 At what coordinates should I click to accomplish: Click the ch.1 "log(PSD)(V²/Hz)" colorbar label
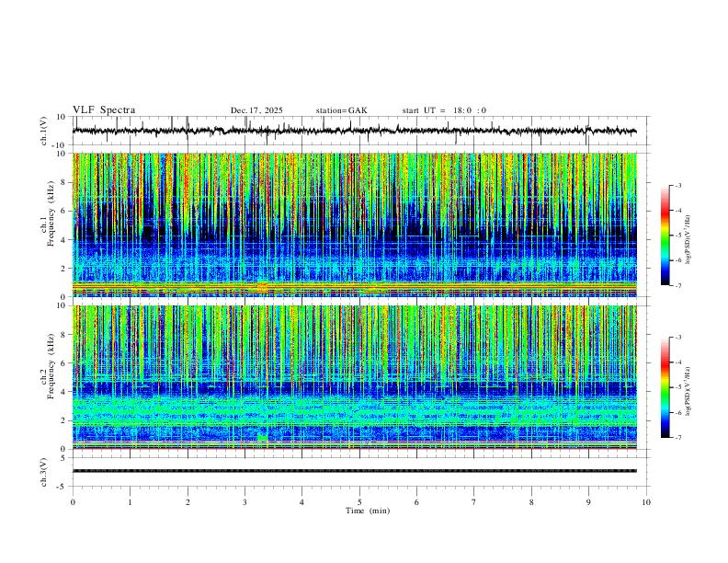point(688,240)
